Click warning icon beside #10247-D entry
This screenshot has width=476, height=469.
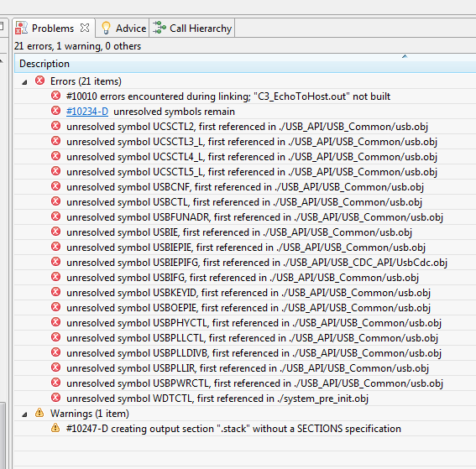[x=55, y=428]
